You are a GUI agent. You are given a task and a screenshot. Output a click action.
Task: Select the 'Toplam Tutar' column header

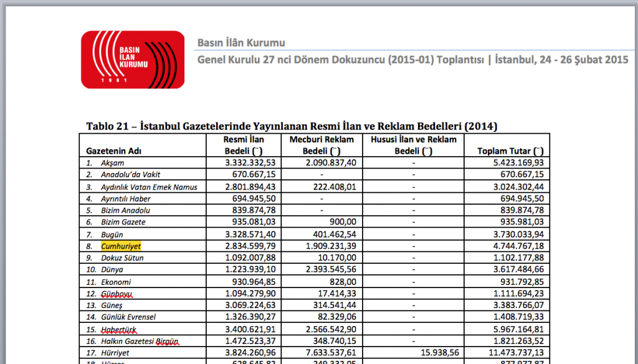tap(510, 151)
